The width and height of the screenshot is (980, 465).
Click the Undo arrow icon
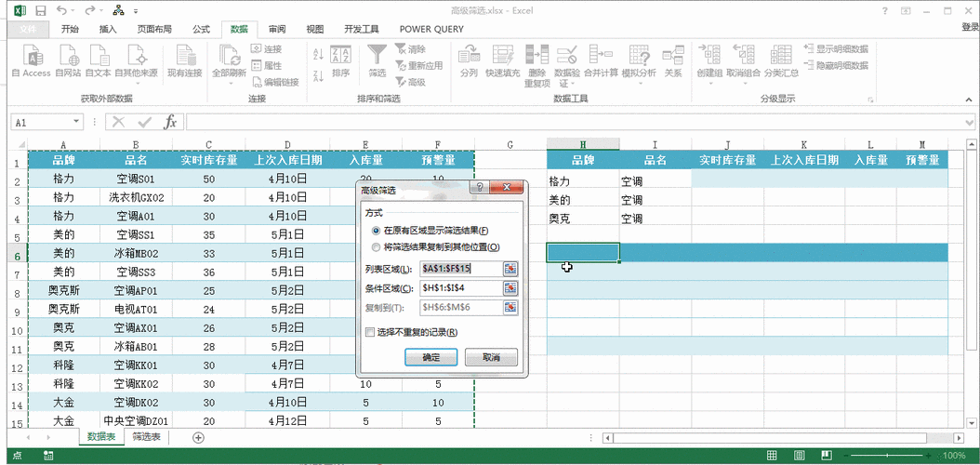[61, 10]
